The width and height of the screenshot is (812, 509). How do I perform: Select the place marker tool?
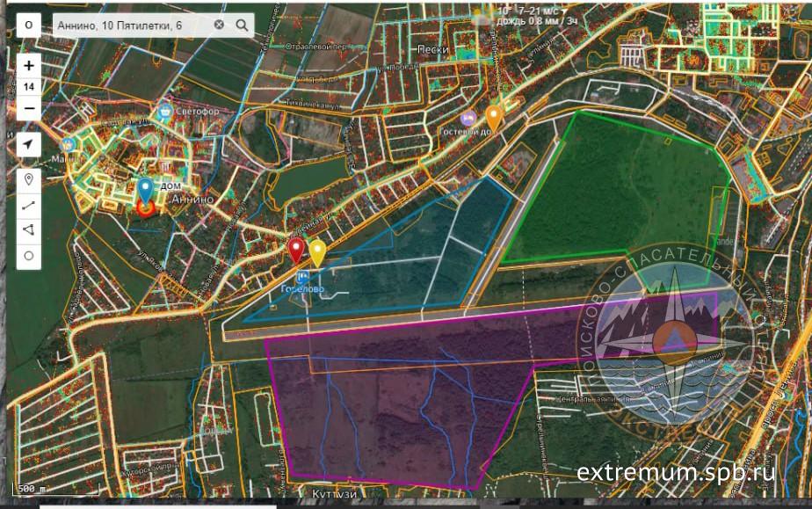(x=29, y=179)
